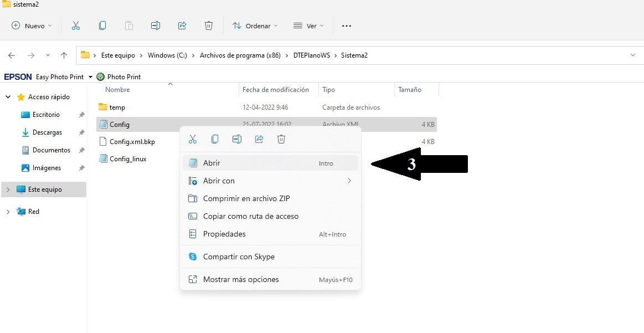
Task: Click DTEPlanoWS in the address breadcrumb
Action: 311,55
